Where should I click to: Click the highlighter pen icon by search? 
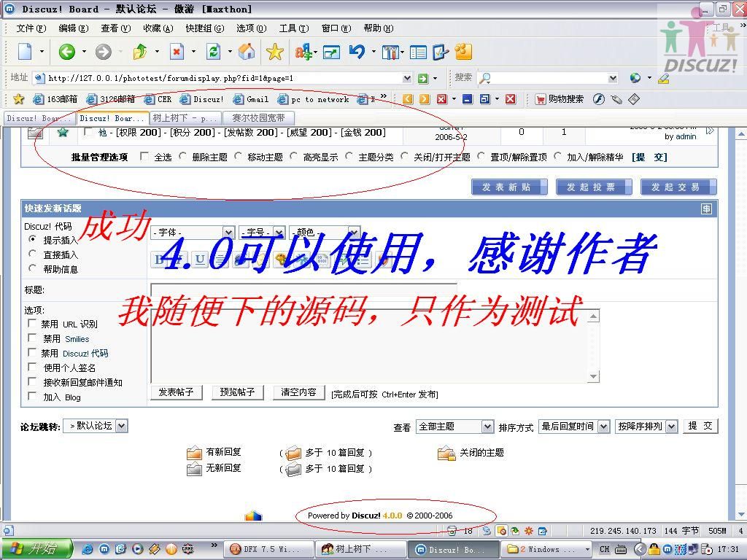tap(664, 78)
